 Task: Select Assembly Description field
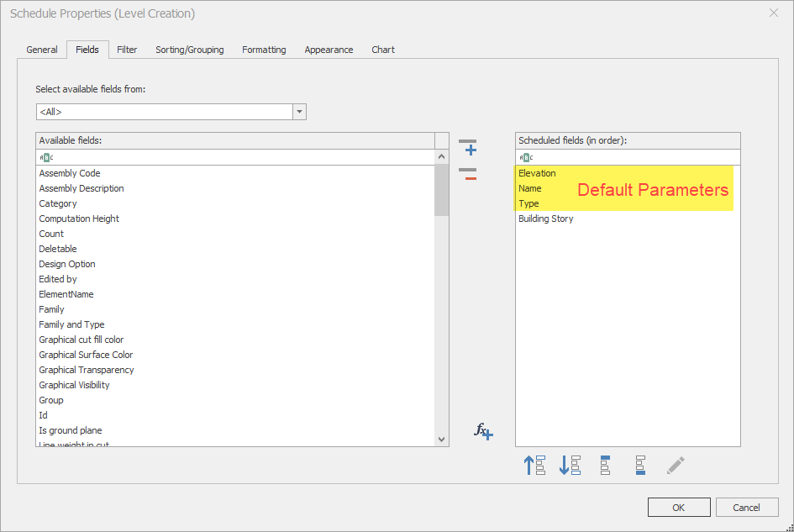click(235, 188)
